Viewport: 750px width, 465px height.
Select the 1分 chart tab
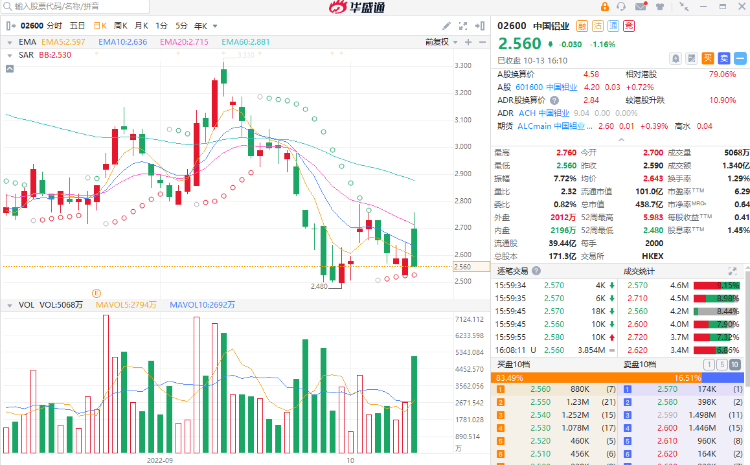161,26
